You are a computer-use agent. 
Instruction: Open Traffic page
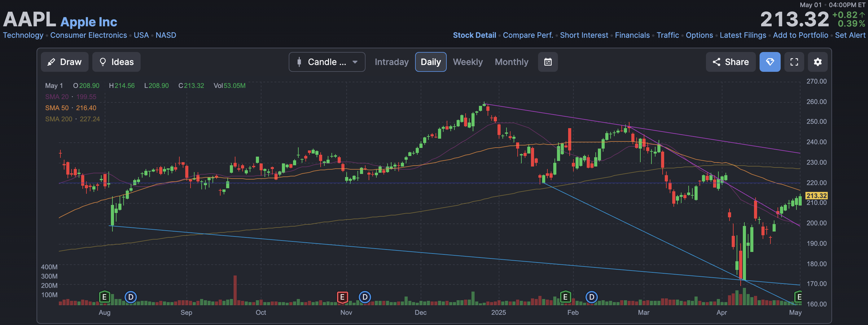point(668,35)
